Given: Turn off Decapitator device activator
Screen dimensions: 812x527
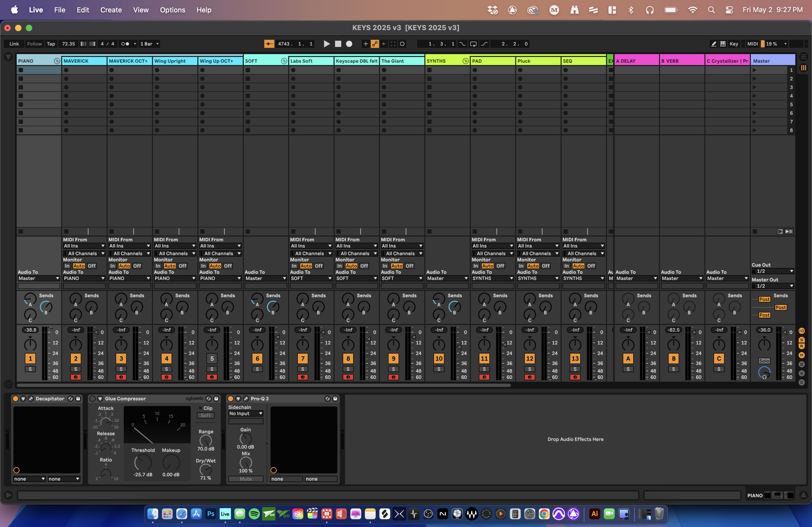Looking at the screenshot, I should (x=15, y=398).
